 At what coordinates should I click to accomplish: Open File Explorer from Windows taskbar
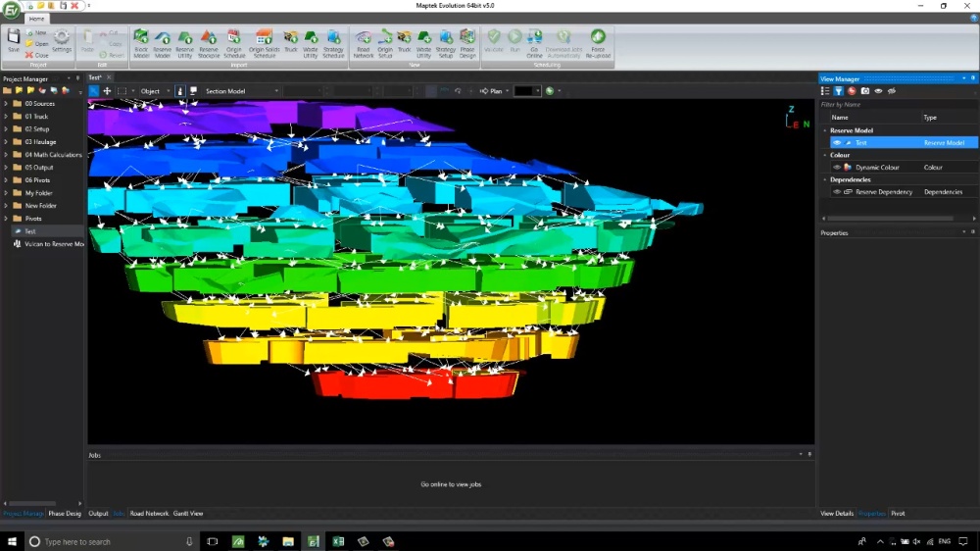point(288,541)
